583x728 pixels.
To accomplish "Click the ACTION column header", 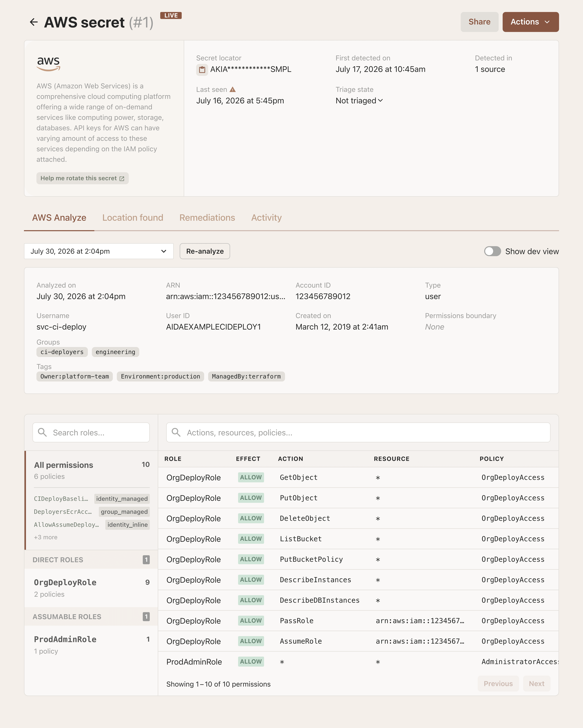I will [290, 459].
